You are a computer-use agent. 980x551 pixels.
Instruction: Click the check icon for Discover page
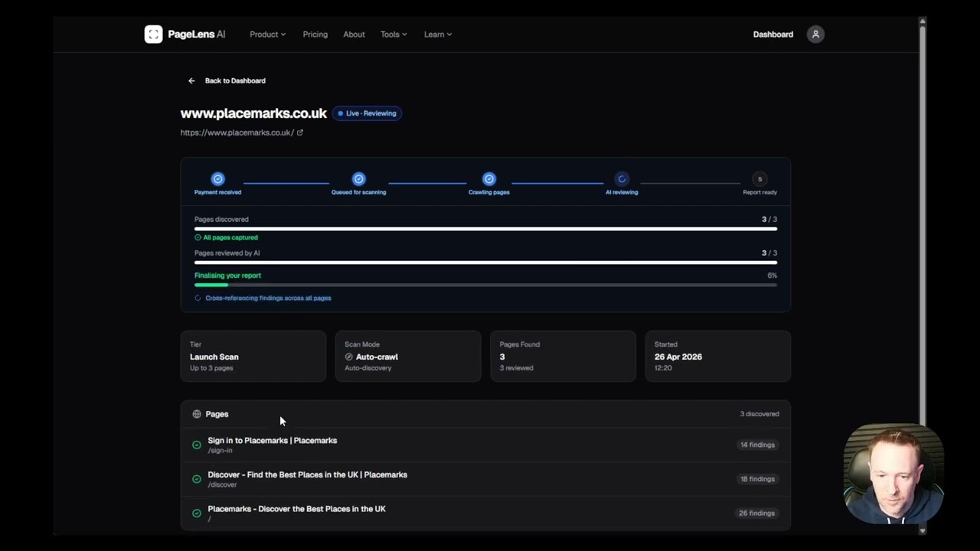(x=197, y=479)
